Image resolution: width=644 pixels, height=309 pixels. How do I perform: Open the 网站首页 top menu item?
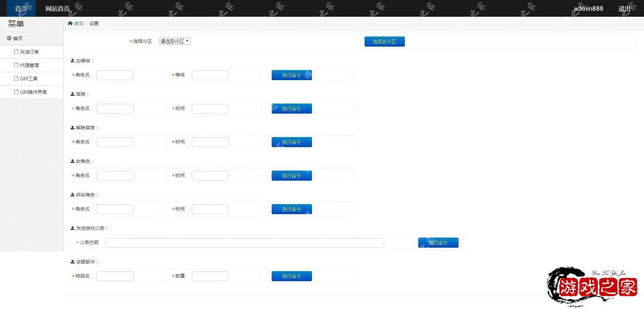point(57,9)
